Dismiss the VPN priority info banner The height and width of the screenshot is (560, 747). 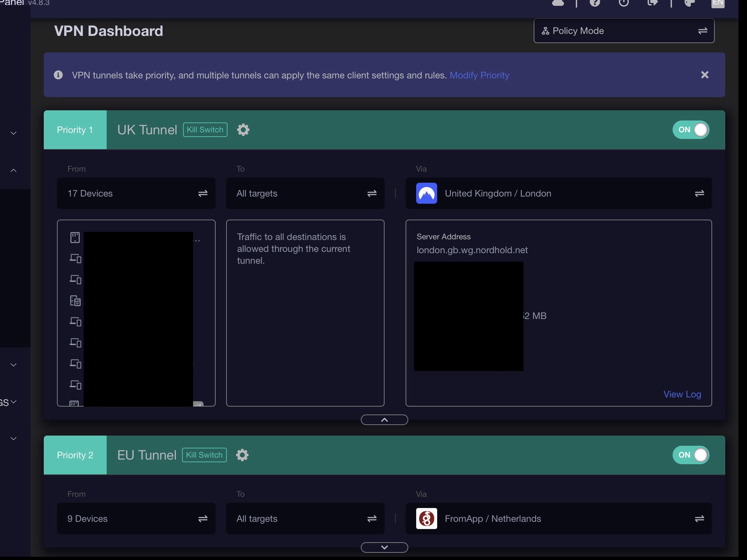click(x=704, y=75)
